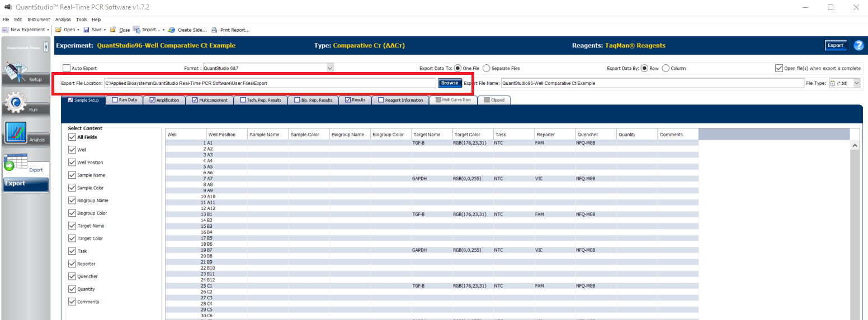Open the Tools menu

coord(82,20)
